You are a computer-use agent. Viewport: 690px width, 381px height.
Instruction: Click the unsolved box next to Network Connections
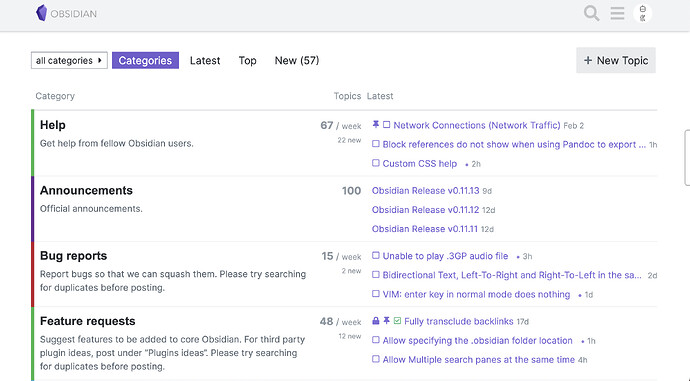pos(386,125)
